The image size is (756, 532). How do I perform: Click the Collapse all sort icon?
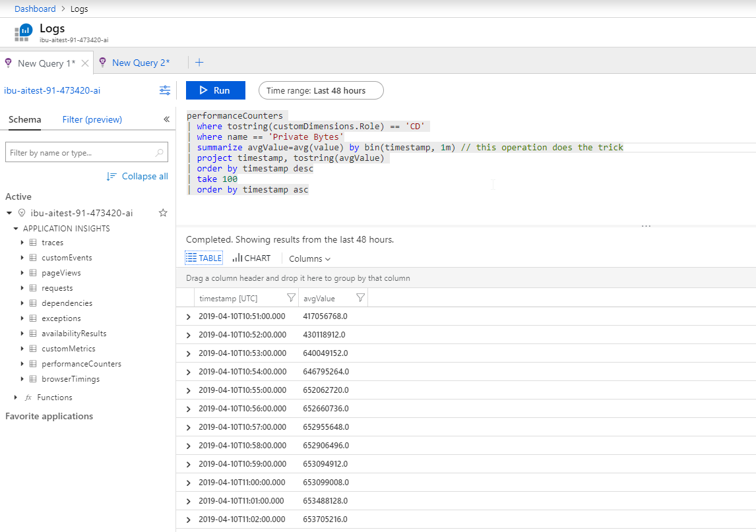tap(111, 177)
